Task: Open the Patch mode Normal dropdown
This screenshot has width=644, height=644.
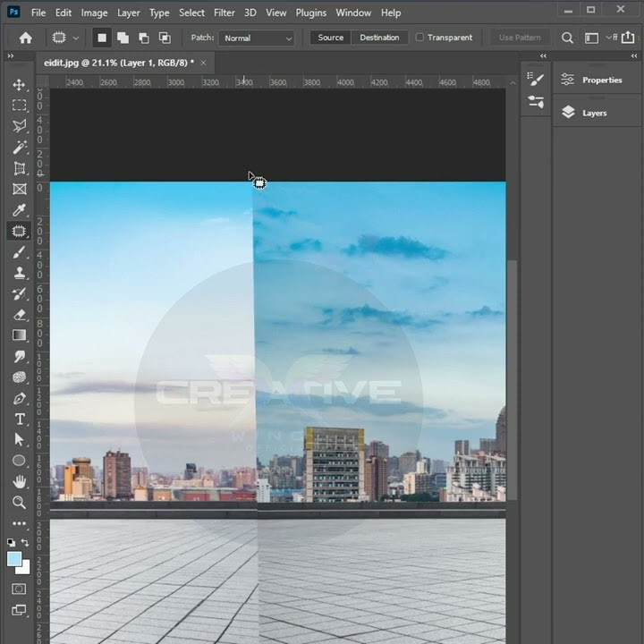Action: point(258,38)
